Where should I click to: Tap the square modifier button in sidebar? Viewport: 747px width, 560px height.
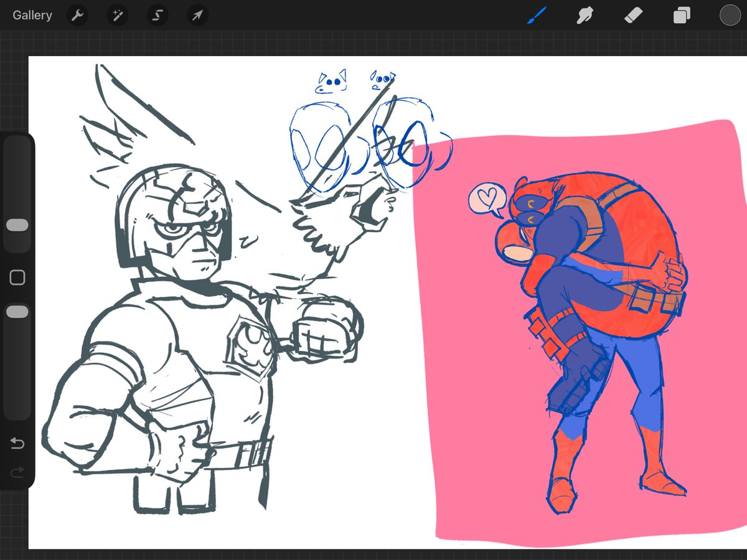pyautogui.click(x=17, y=278)
